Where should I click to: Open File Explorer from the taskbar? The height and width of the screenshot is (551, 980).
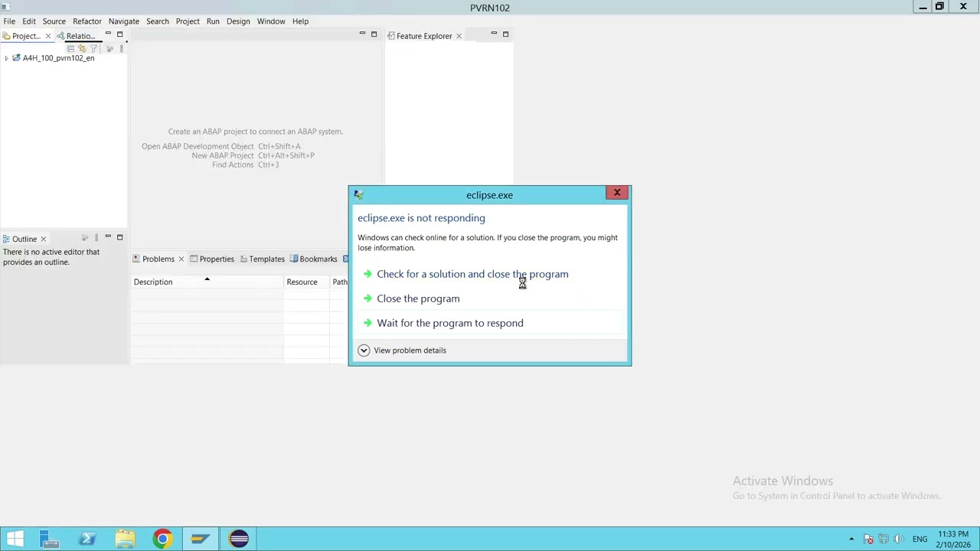pyautogui.click(x=125, y=539)
